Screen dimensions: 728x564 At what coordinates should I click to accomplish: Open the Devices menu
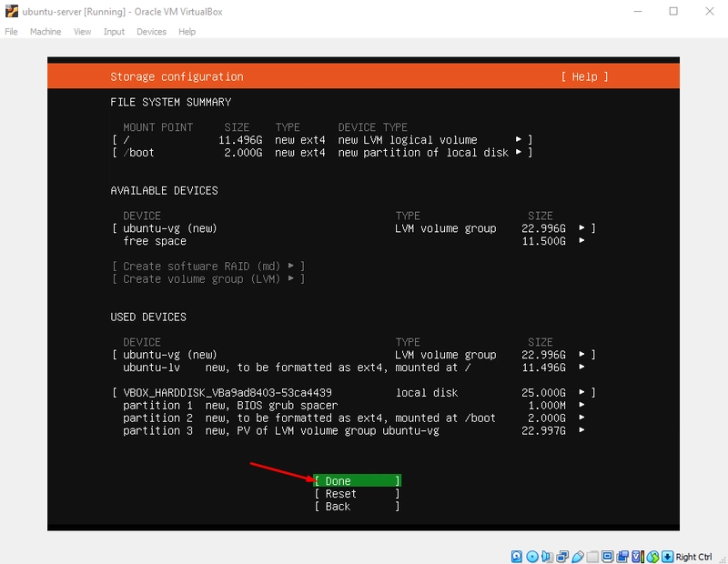(151, 32)
